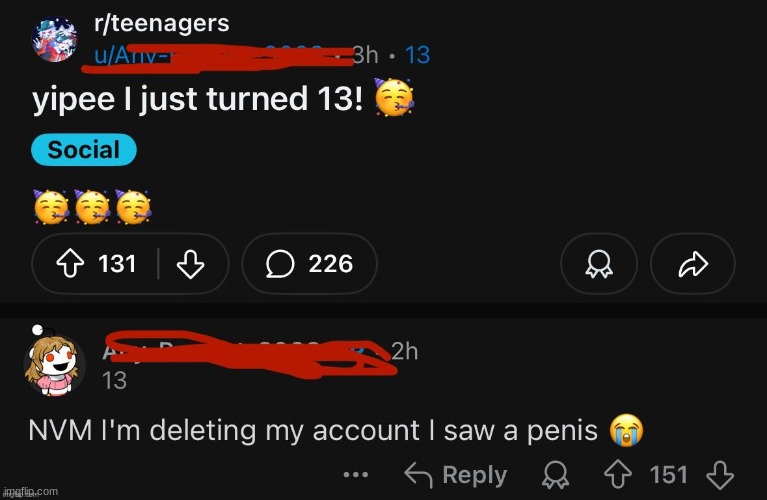The width and height of the screenshot is (767, 500).
Task: Open the r/teenagers subreddit link
Action: [x=161, y=23]
